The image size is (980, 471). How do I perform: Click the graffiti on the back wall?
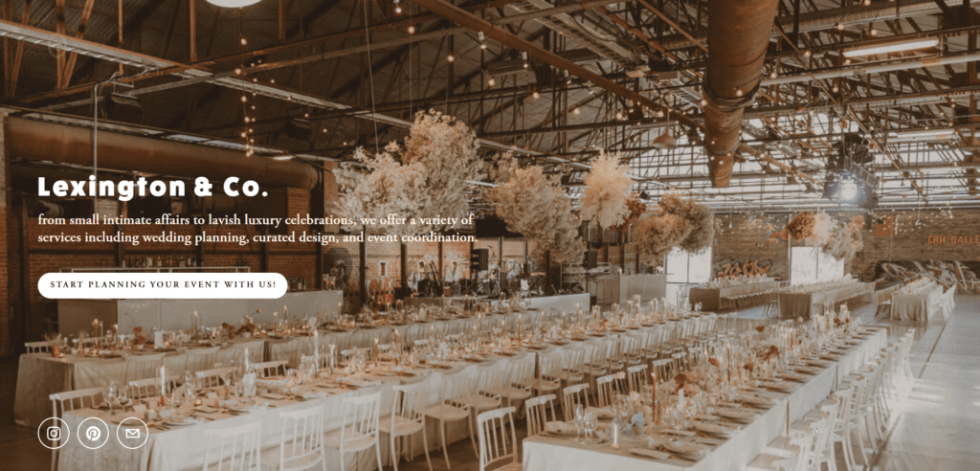(x=743, y=268)
